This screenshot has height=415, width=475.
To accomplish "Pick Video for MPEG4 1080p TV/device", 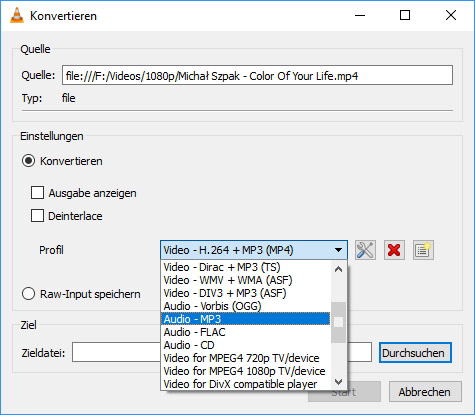I will point(245,371).
